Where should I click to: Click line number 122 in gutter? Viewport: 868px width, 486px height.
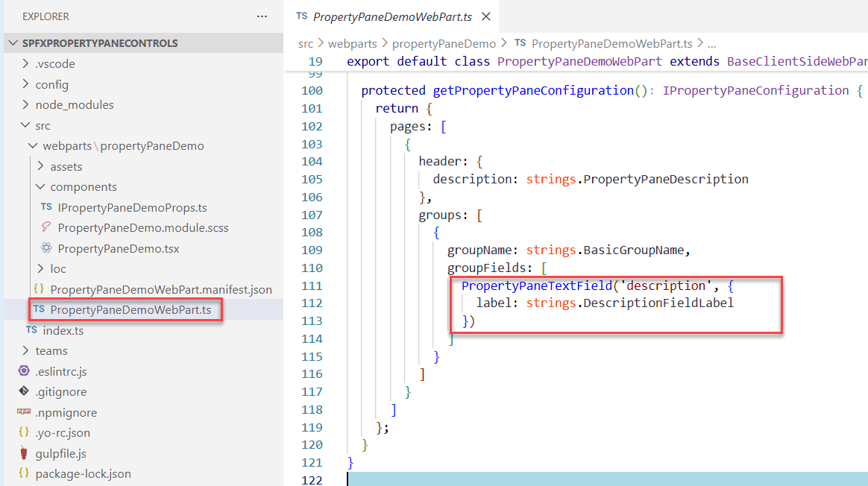pyautogui.click(x=312, y=480)
